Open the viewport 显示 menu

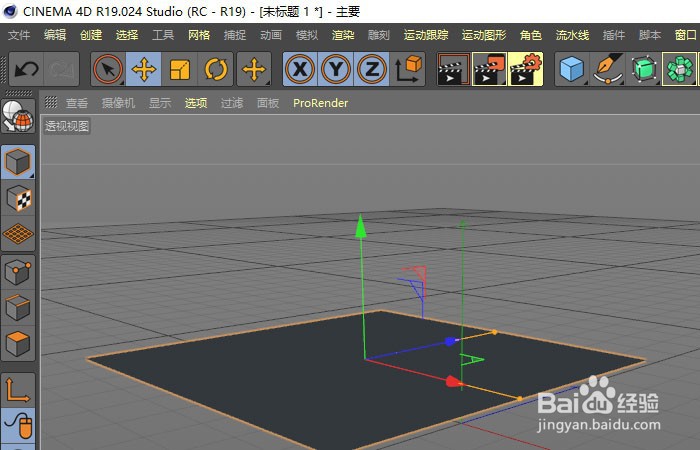[x=160, y=103]
